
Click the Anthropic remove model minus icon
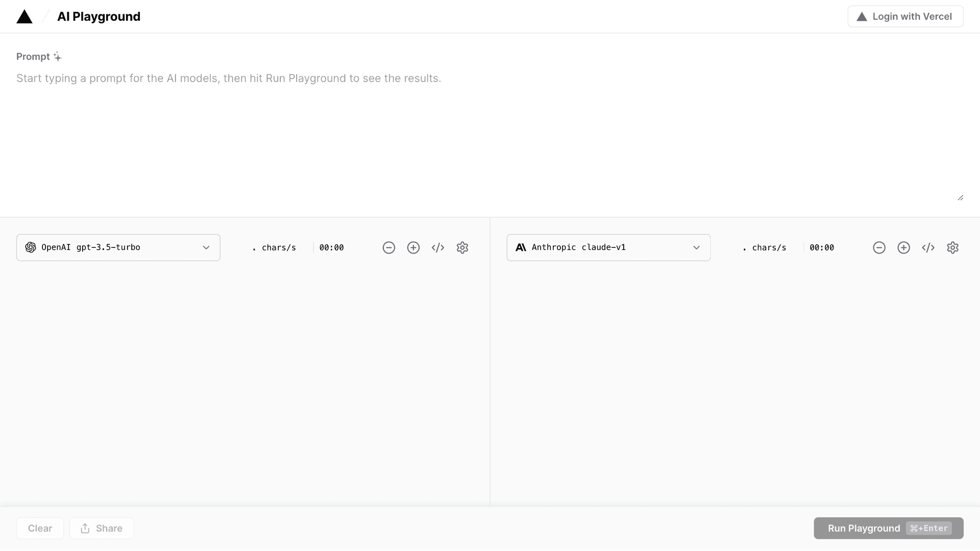879,247
